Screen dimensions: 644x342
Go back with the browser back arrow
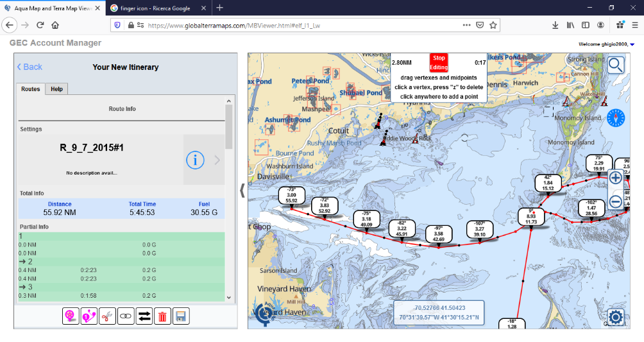tap(10, 25)
